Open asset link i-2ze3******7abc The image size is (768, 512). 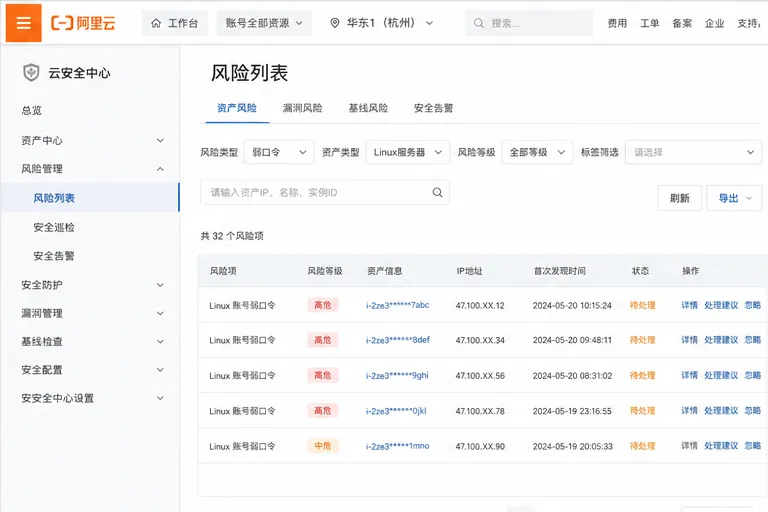tap(397, 305)
